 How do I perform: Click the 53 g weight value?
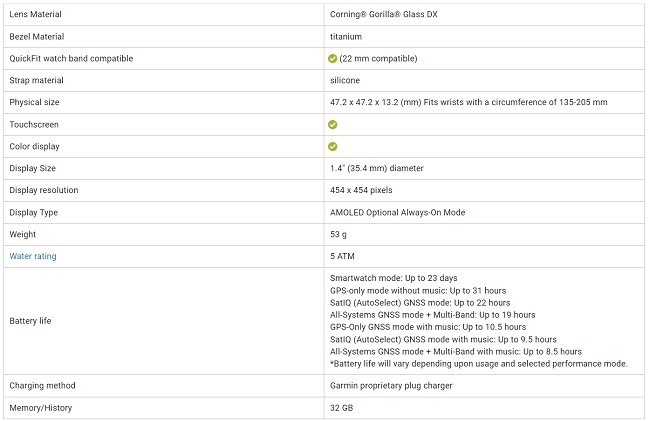pyautogui.click(x=338, y=235)
